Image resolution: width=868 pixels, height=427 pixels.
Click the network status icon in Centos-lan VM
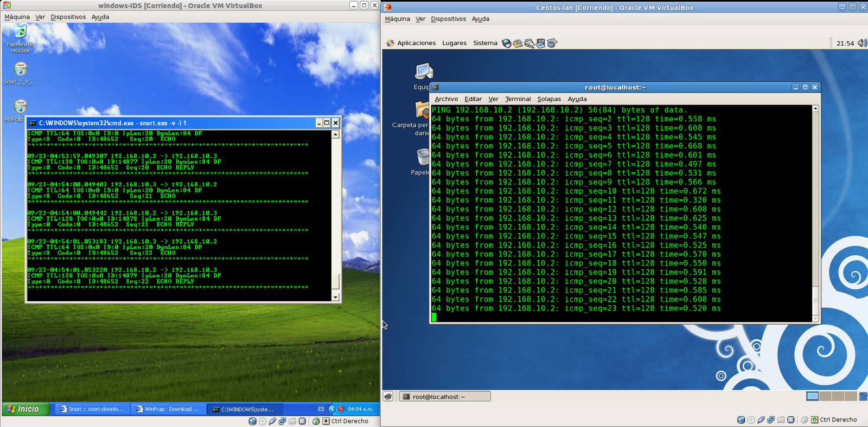(771, 420)
